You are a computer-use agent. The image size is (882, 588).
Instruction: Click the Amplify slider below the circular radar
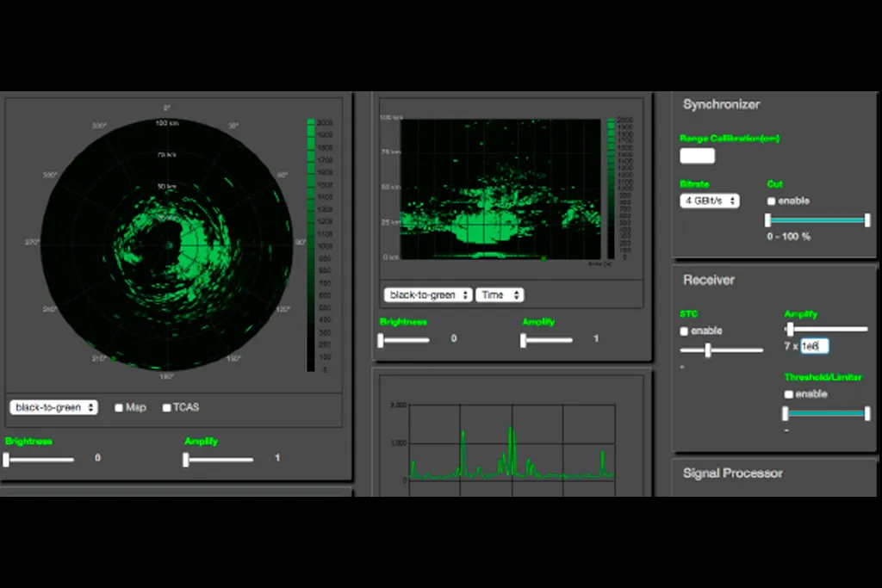click(x=220, y=460)
